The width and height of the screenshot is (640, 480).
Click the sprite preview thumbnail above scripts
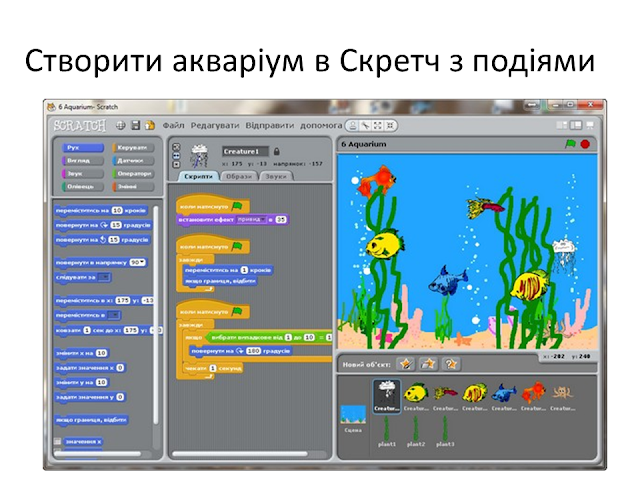tap(200, 156)
